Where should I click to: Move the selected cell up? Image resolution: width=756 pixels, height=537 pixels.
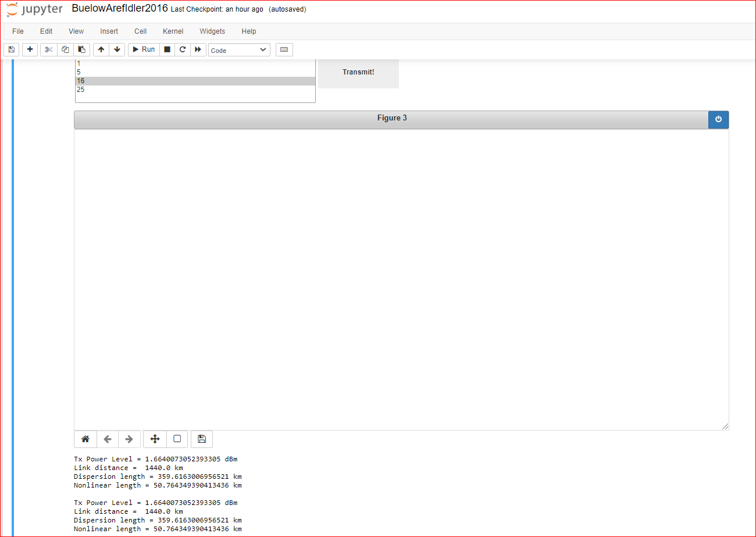point(101,49)
